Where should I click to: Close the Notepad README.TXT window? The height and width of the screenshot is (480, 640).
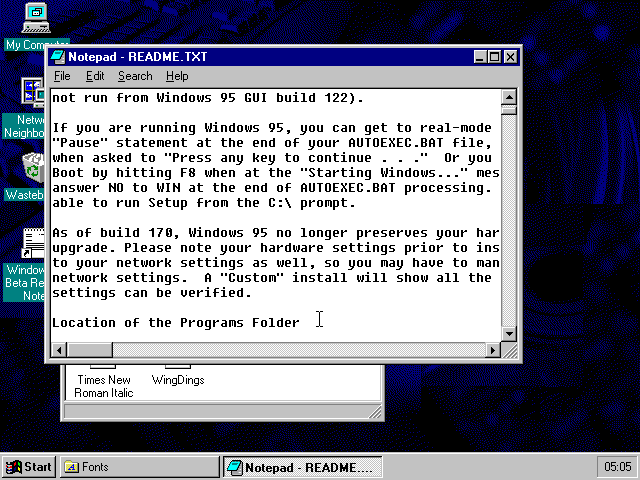pos(510,57)
